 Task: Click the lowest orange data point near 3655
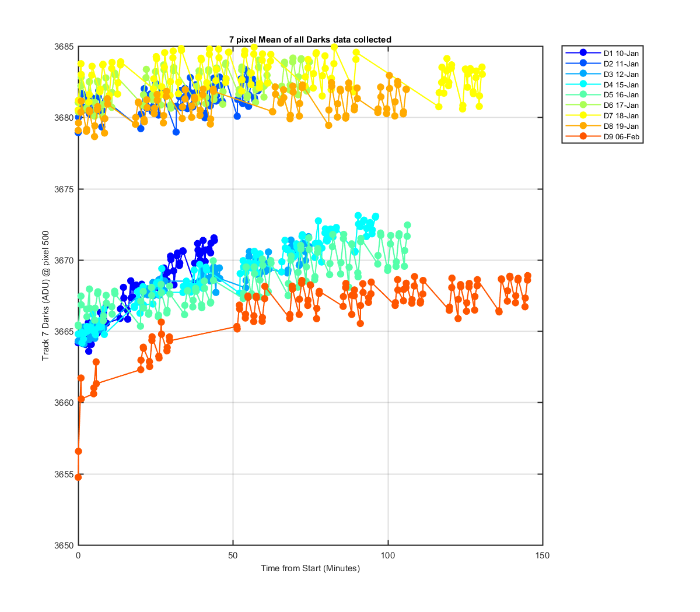[78, 477]
